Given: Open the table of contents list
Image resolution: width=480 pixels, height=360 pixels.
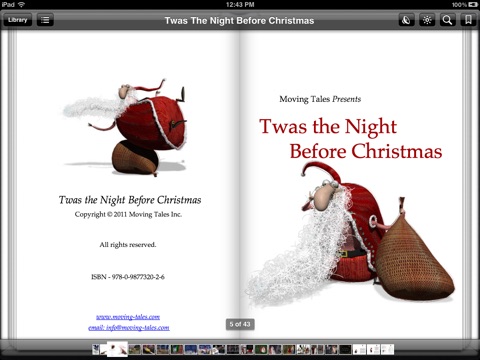Looking at the screenshot, I should 45,20.
